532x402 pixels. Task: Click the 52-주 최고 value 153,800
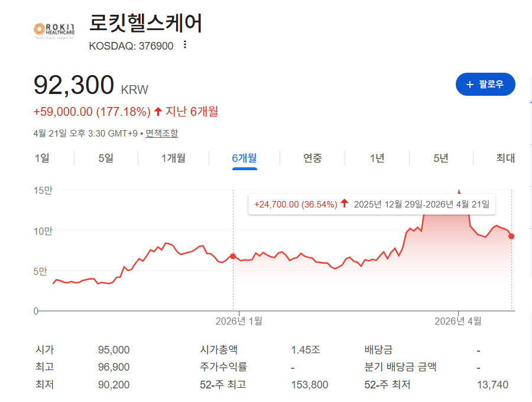tap(310, 384)
